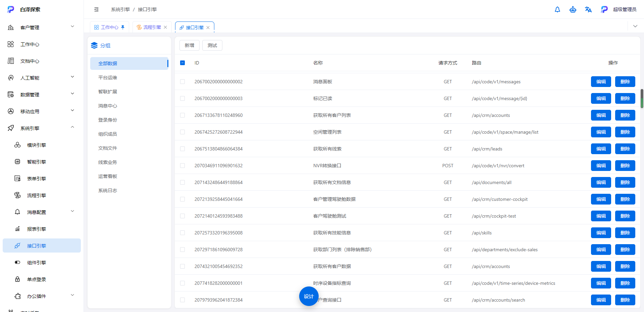Viewport: 644px width, 312px height.
Task: Click the 测试 button
Action: [212, 45]
